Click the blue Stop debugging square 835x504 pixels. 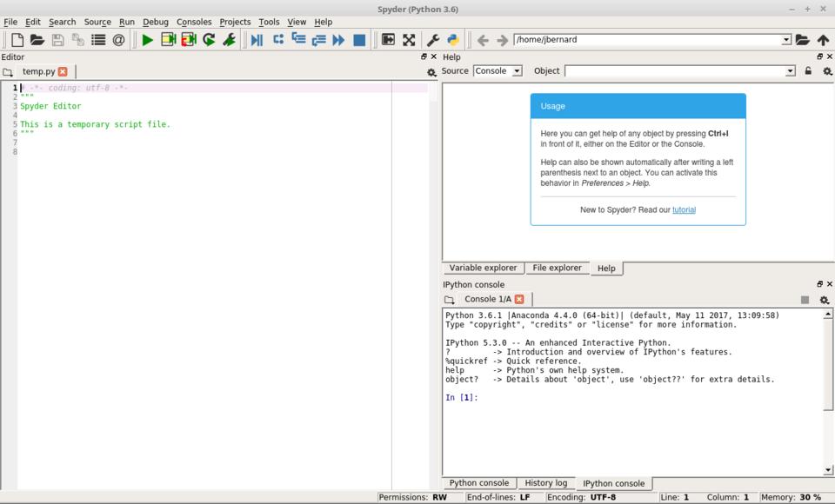pos(359,40)
